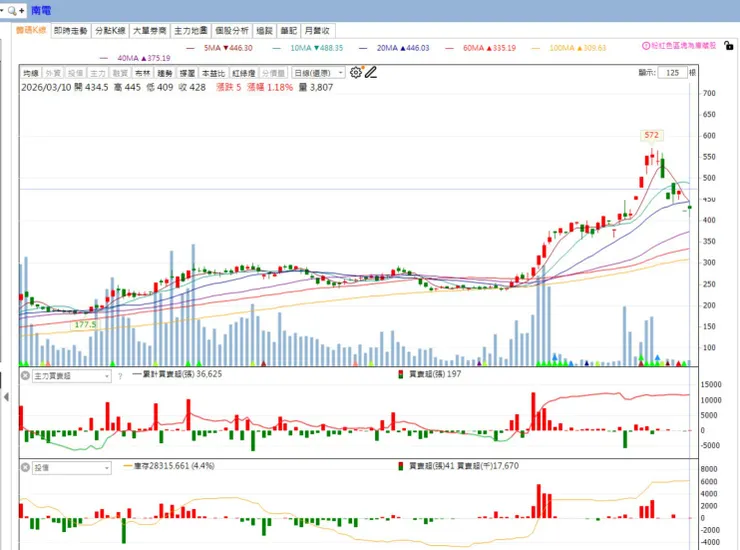Click the 南電 stock name title
The height and width of the screenshot is (550, 740).
point(41,10)
